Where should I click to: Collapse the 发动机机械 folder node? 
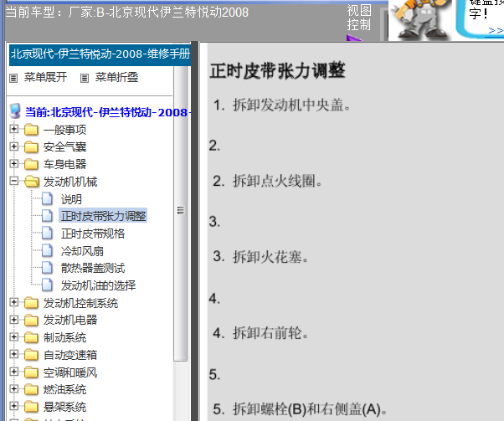click(x=14, y=182)
